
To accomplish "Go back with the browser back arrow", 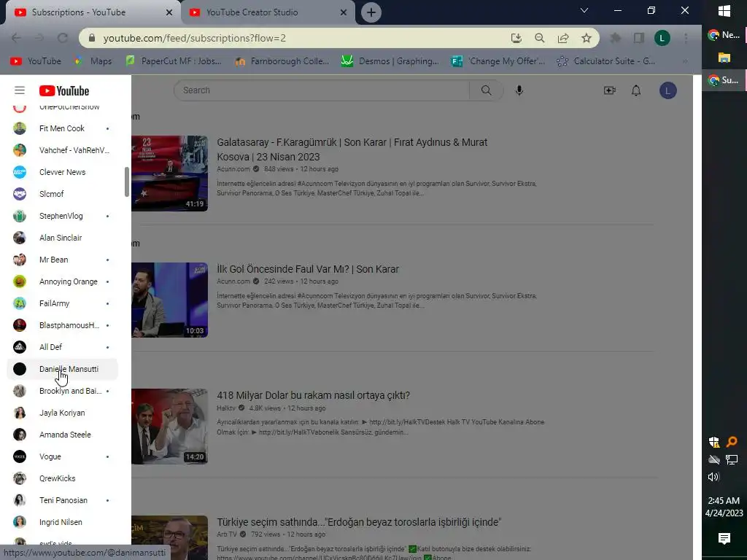I will click(16, 38).
